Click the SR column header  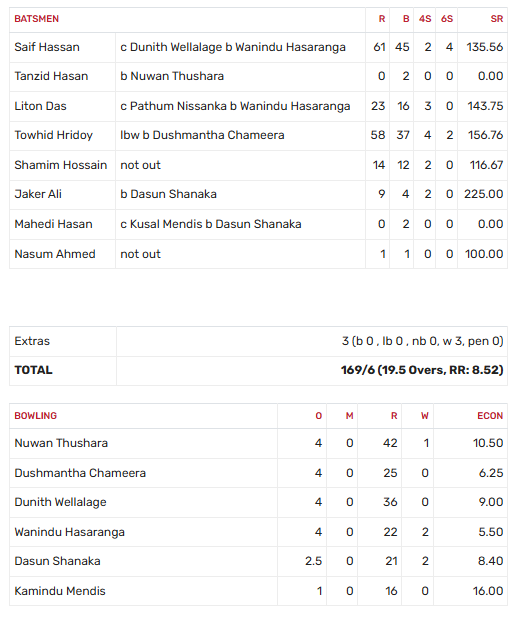497,19
